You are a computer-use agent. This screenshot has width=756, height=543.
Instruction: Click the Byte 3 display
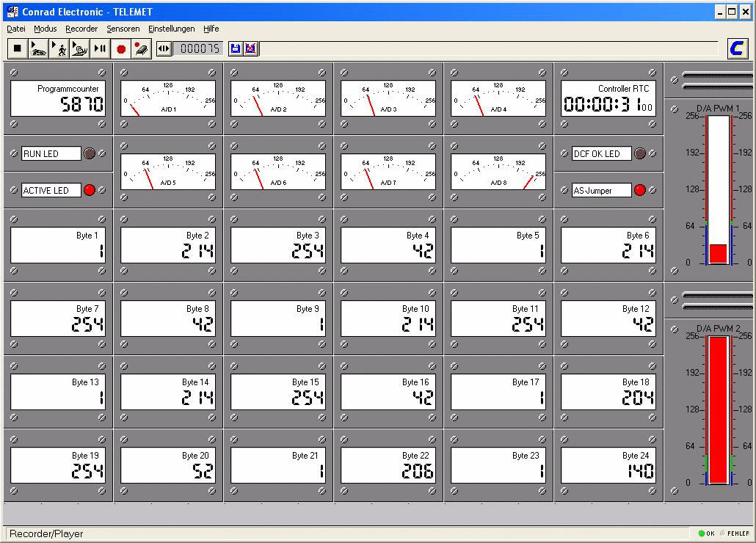(278, 245)
